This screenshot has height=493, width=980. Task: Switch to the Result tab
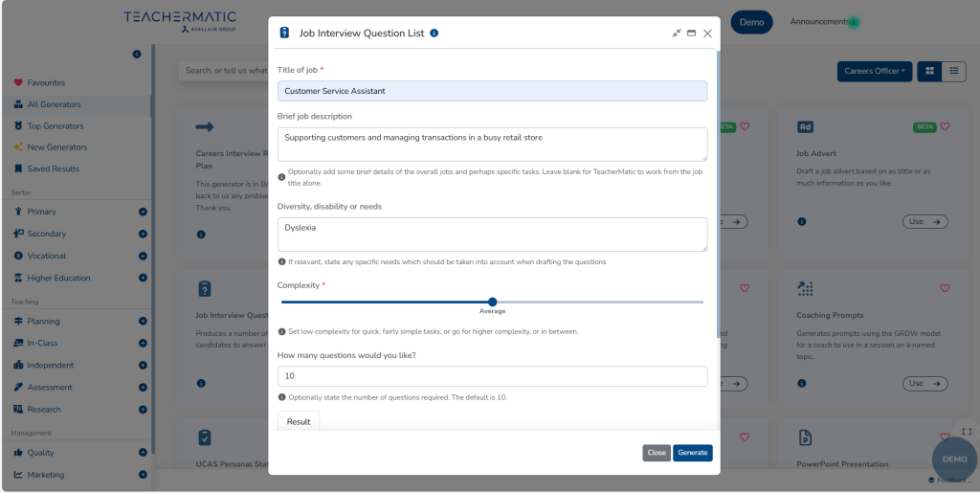[299, 422]
